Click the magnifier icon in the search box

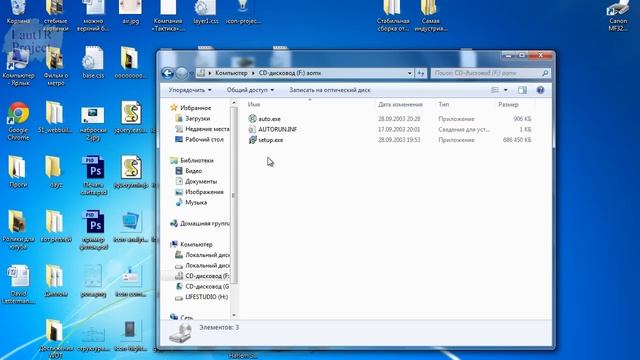545,73
